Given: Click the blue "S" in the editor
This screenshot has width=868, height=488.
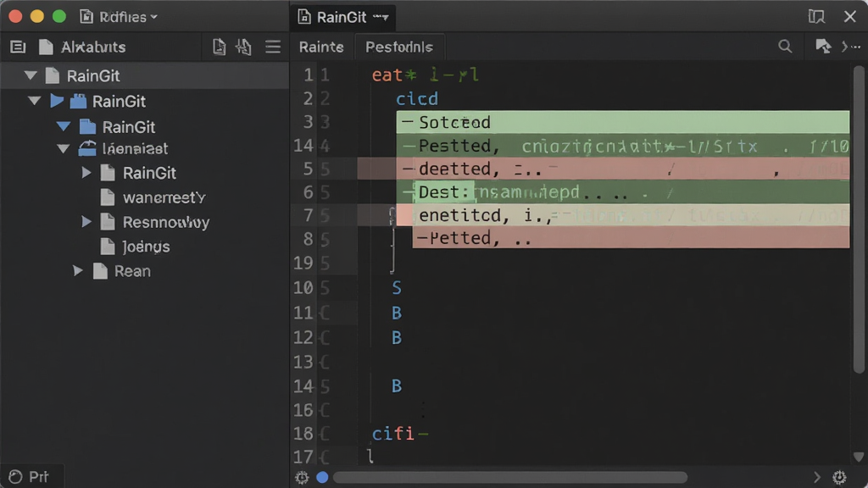Looking at the screenshot, I should click(x=397, y=288).
